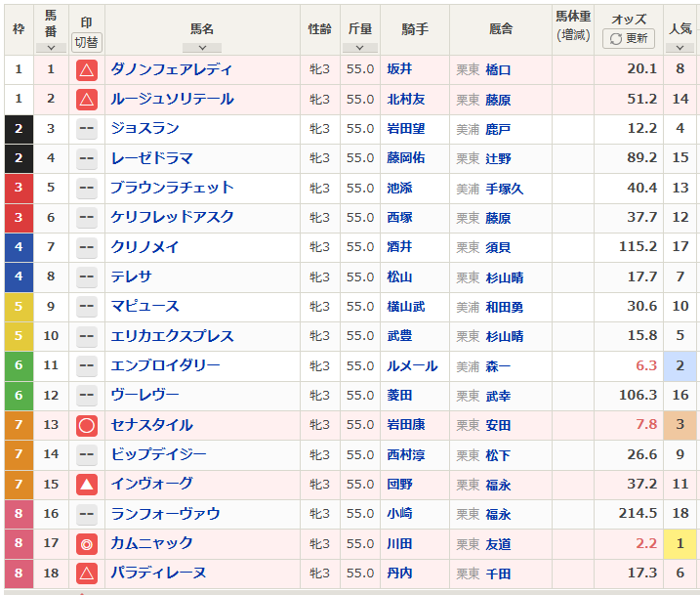Click the triangle mark icon for ルージュソリテール
The image size is (700, 595).
click(86, 99)
